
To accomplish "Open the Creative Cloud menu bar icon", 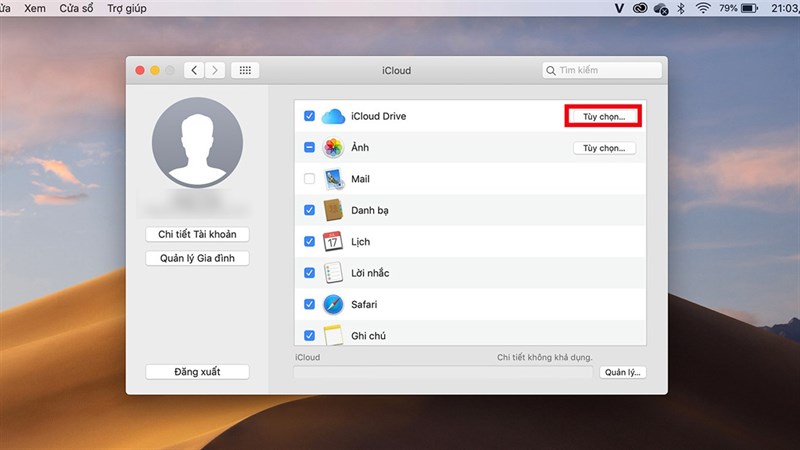I will [x=640, y=8].
